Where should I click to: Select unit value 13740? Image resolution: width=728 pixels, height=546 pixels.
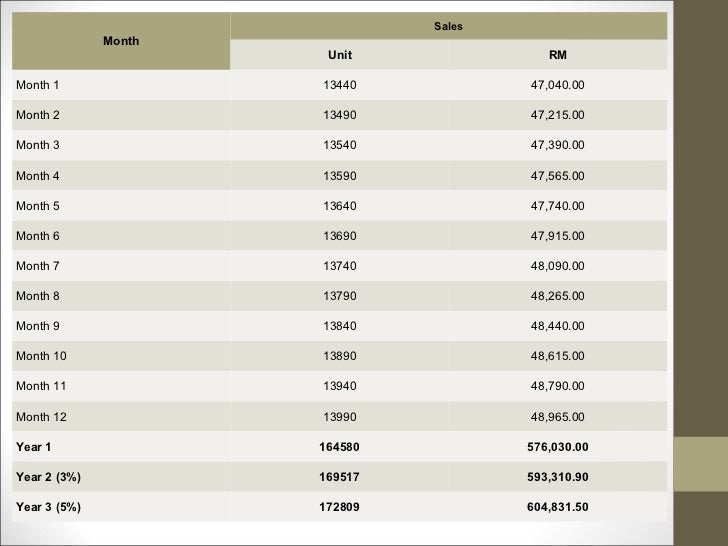pos(340,266)
